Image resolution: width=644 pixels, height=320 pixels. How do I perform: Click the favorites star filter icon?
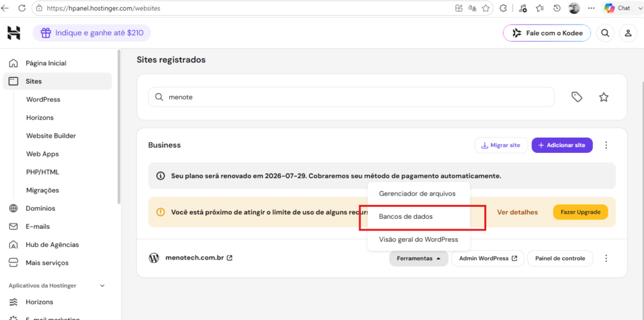[x=603, y=97]
